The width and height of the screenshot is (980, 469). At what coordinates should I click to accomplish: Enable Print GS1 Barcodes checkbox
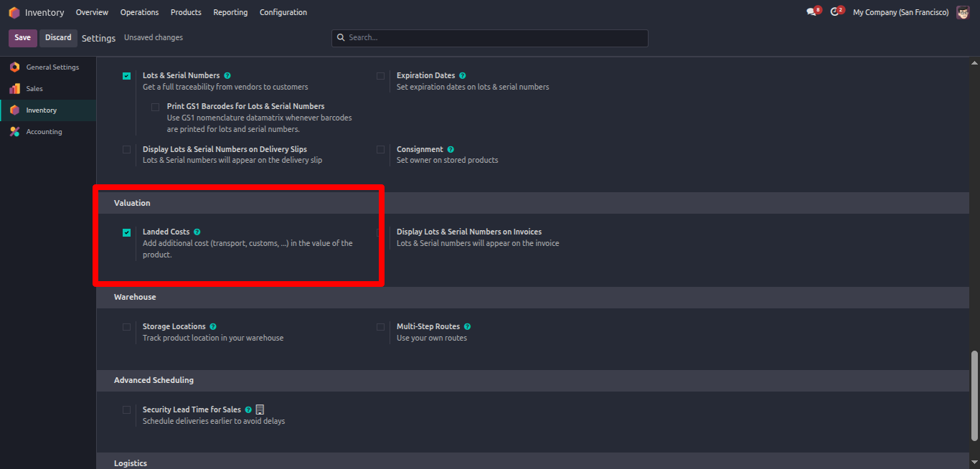(156, 108)
